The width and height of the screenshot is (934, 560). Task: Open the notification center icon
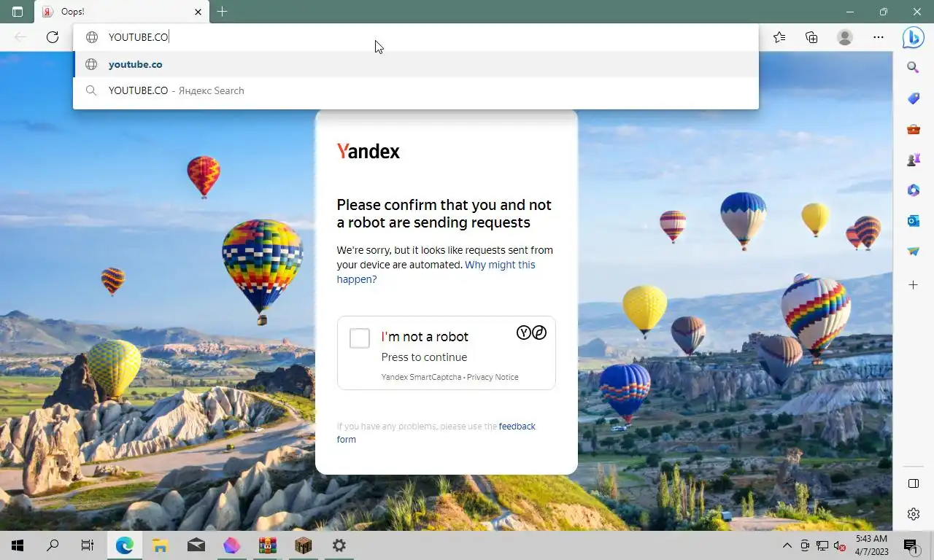pyautogui.click(x=911, y=545)
